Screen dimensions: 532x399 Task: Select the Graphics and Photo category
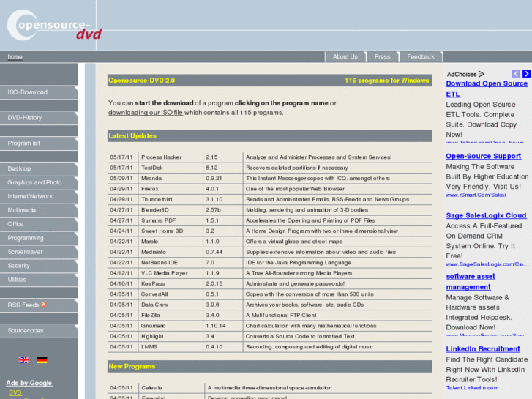tap(39, 182)
